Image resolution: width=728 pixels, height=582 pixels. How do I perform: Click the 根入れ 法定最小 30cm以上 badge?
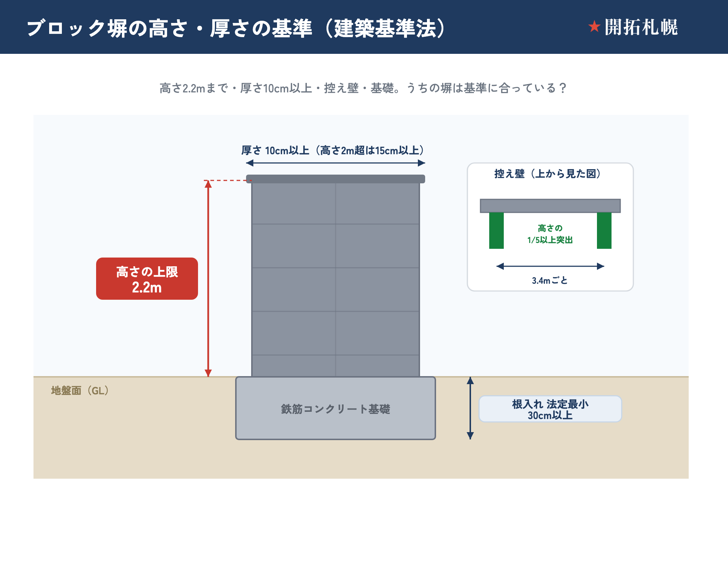tap(550, 409)
